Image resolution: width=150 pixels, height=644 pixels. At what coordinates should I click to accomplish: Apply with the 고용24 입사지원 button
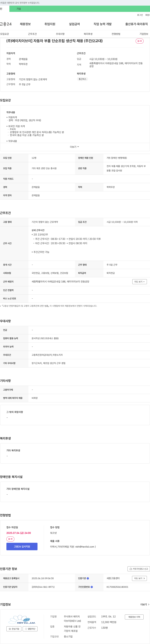pos(22,547)
